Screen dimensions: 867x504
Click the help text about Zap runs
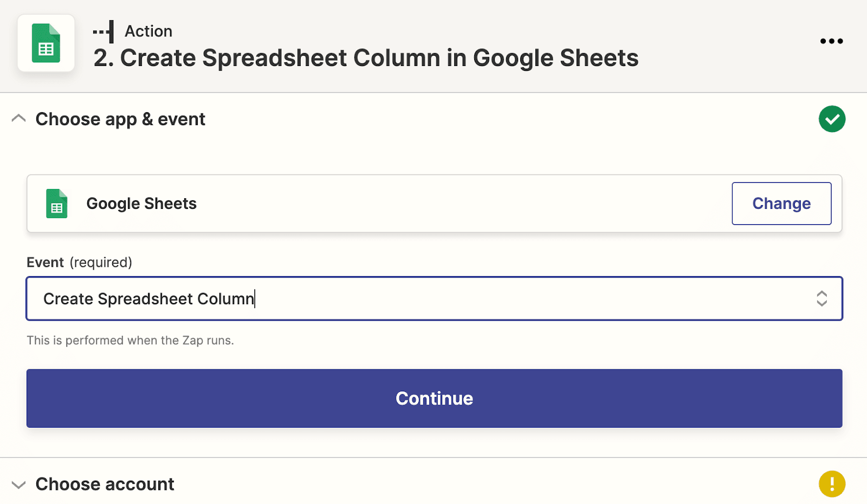(130, 341)
